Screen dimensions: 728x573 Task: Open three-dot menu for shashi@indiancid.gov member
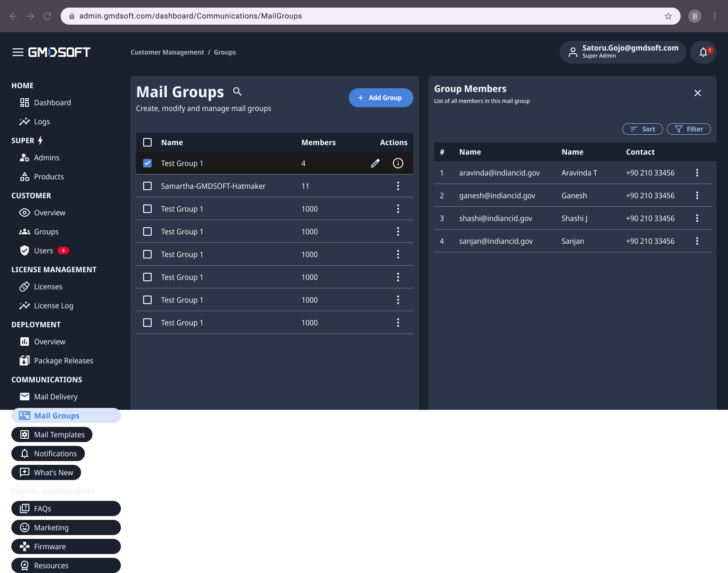[x=697, y=218]
